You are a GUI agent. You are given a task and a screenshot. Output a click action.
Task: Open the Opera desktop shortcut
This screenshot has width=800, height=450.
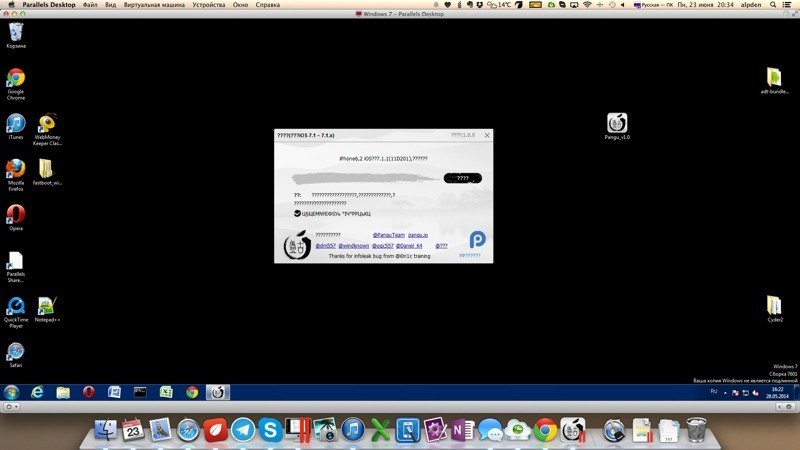[16, 214]
